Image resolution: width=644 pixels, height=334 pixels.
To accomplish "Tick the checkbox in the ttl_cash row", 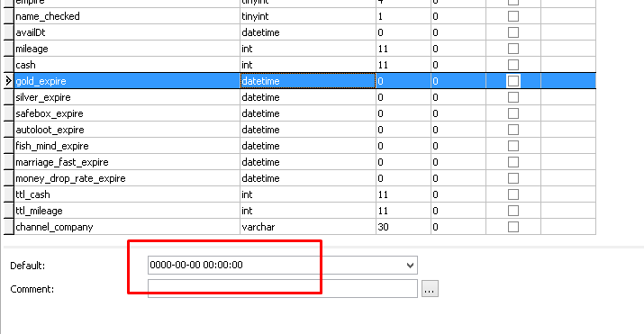I will coord(513,194).
